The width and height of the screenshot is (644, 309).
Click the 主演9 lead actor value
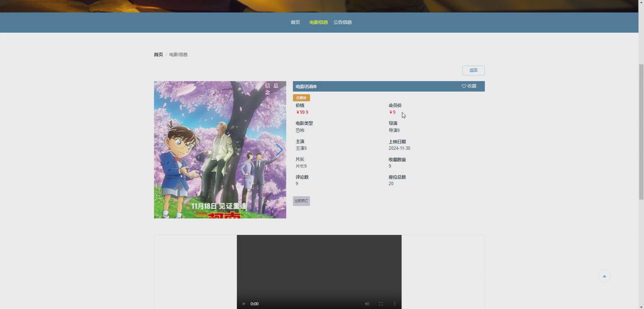click(x=301, y=148)
